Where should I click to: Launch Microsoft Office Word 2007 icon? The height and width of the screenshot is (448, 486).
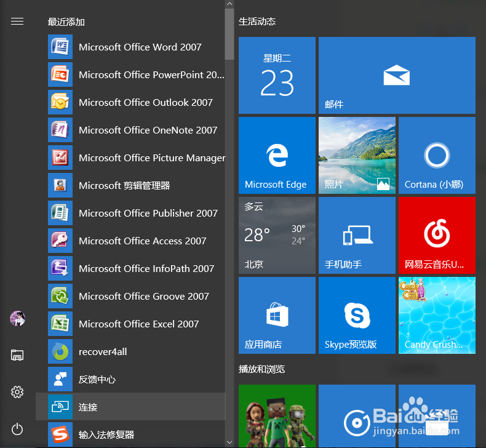[60, 47]
